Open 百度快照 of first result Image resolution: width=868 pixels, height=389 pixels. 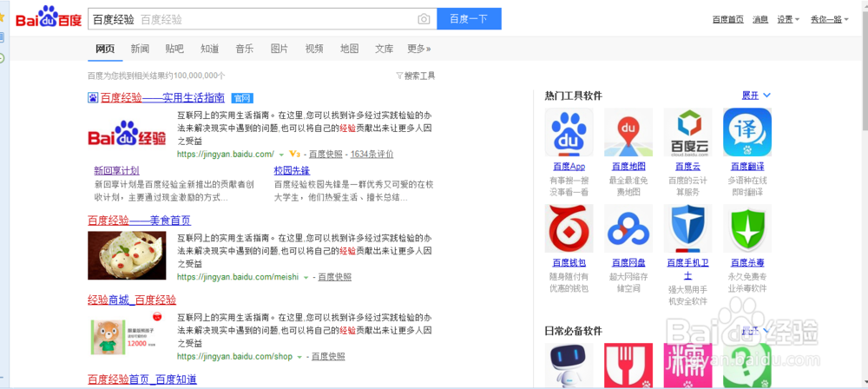pos(325,154)
